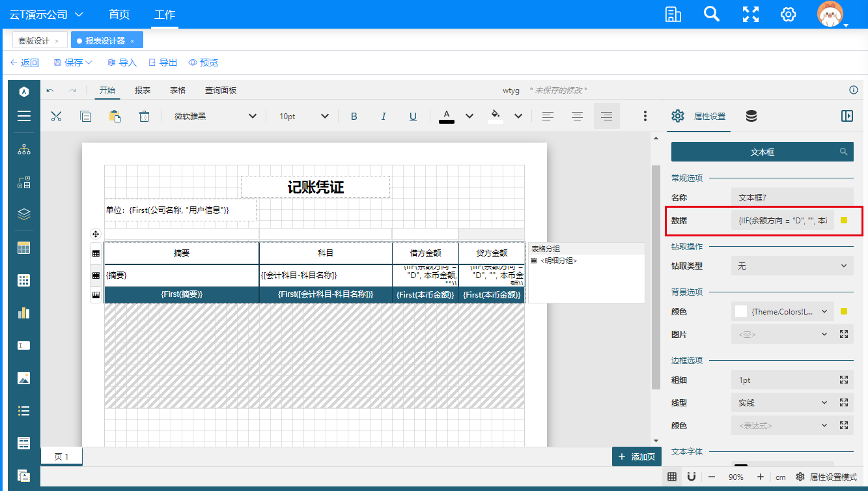868x491 pixels.
Task: Switch to the 套版设计 tab
Action: (x=33, y=40)
